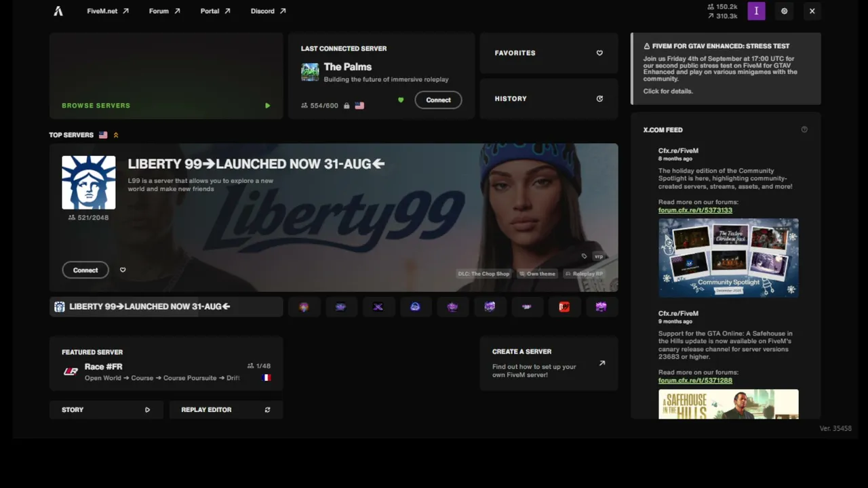The image size is (868, 488).
Task: Click the Browse Servers card
Action: click(166, 76)
